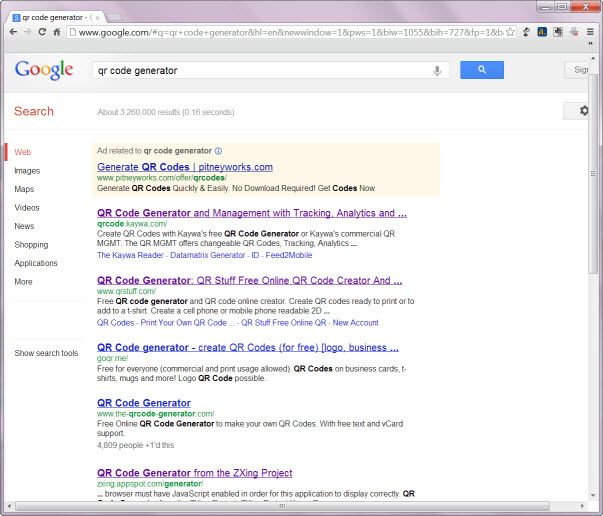Viewport: 603px width, 516px height.
Task: Reload the page with refresh icon
Action: coord(42,32)
